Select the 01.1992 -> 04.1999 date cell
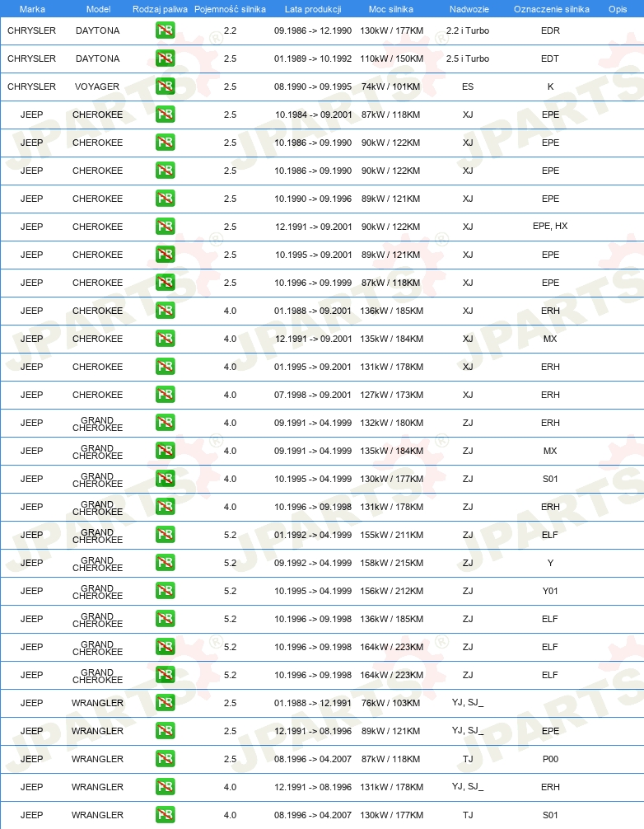Screen dimensions: 644x829 point(313,535)
